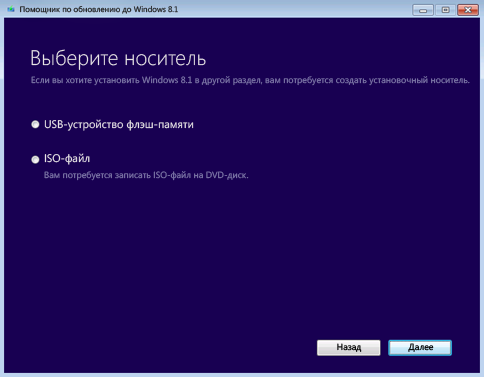Click the empty area of the title bar

[293, 9]
